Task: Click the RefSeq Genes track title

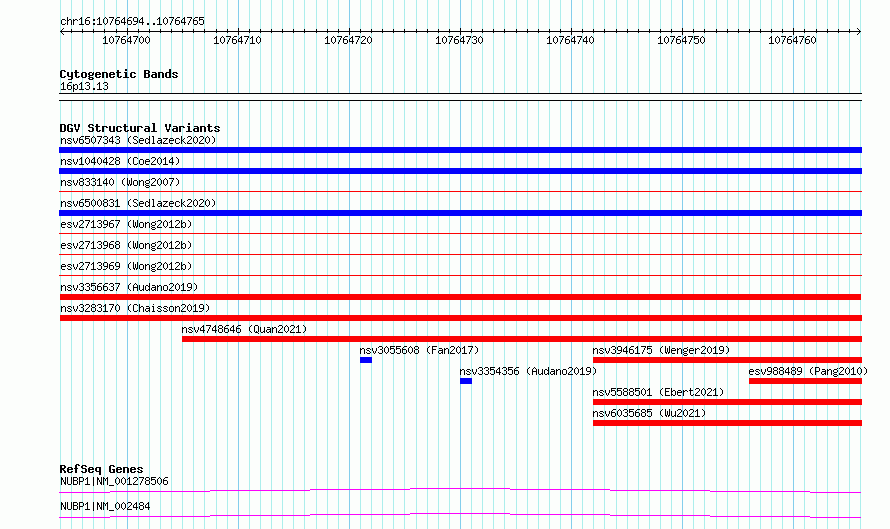Action: [101, 469]
